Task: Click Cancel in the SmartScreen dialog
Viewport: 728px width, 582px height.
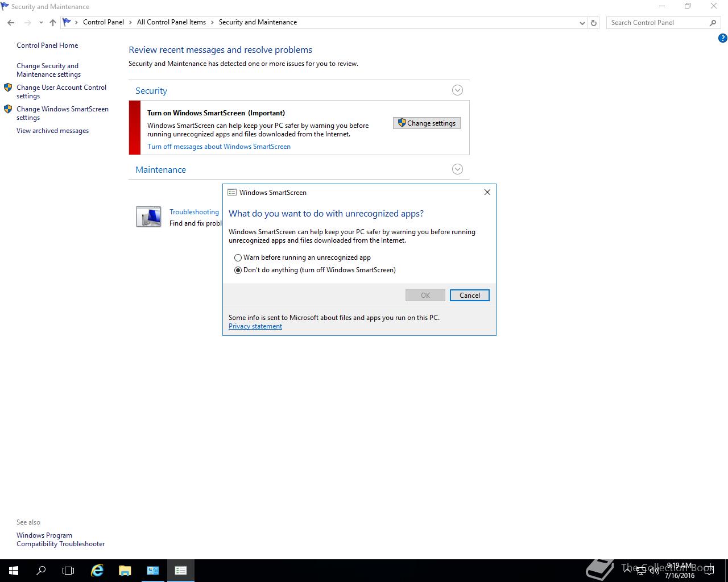Action: (470, 296)
